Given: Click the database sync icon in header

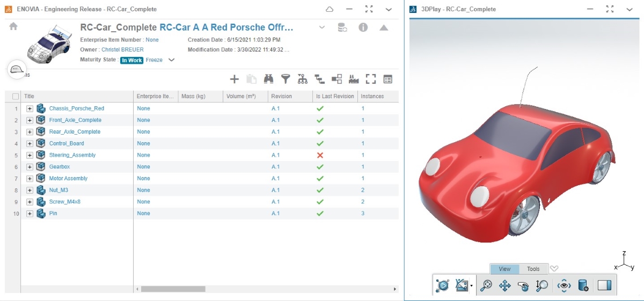Looking at the screenshot, I should (x=342, y=27).
